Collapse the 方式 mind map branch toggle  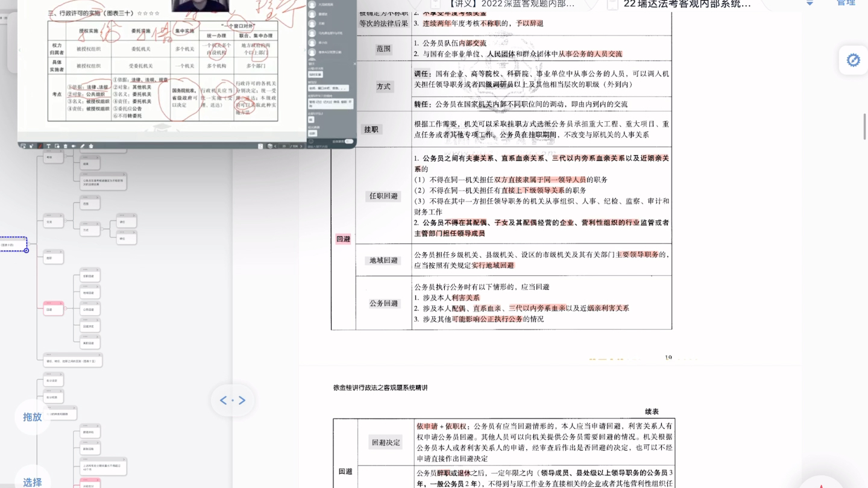point(101,228)
